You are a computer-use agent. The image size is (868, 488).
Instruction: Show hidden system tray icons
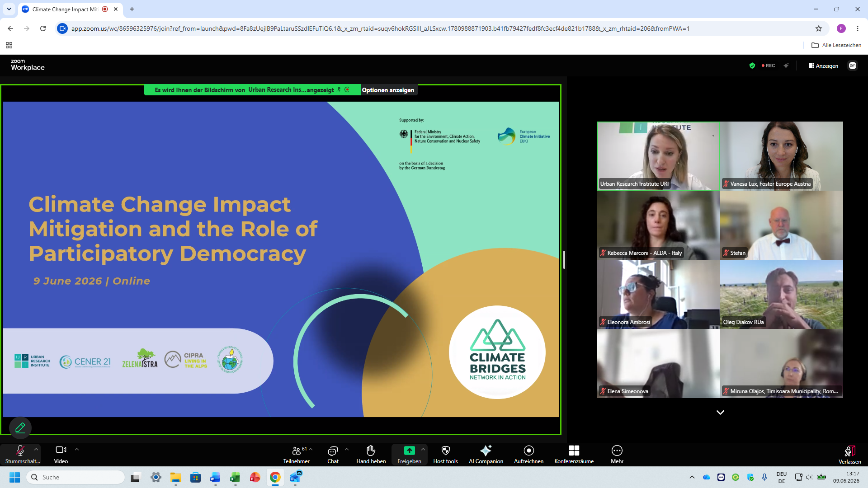692,477
